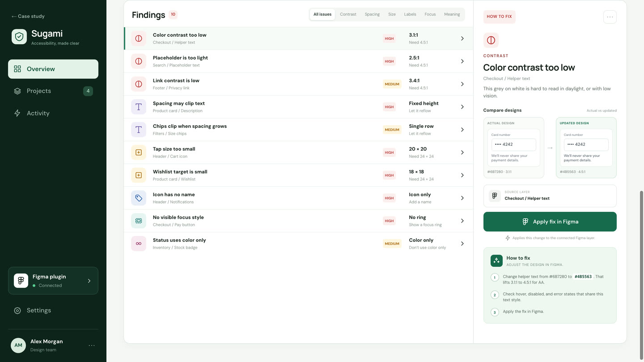Open Alex Morgan account options menu
The height and width of the screenshot is (362, 644).
(92, 345)
